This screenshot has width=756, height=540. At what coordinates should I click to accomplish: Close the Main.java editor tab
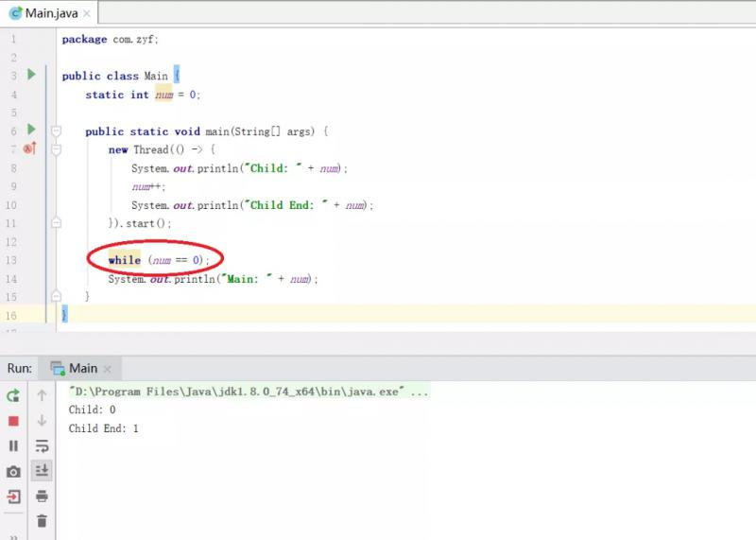[87, 13]
